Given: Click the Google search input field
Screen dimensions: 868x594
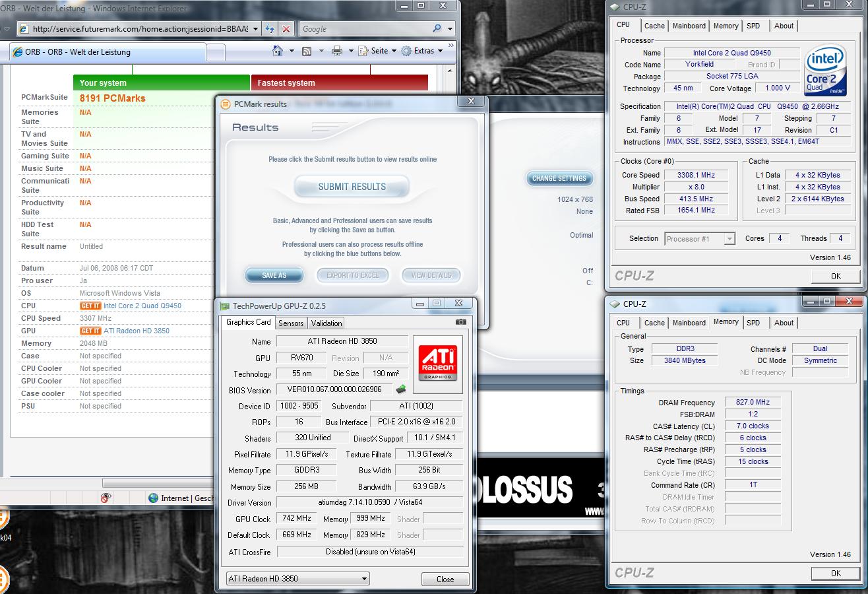Looking at the screenshot, I should point(365,29).
